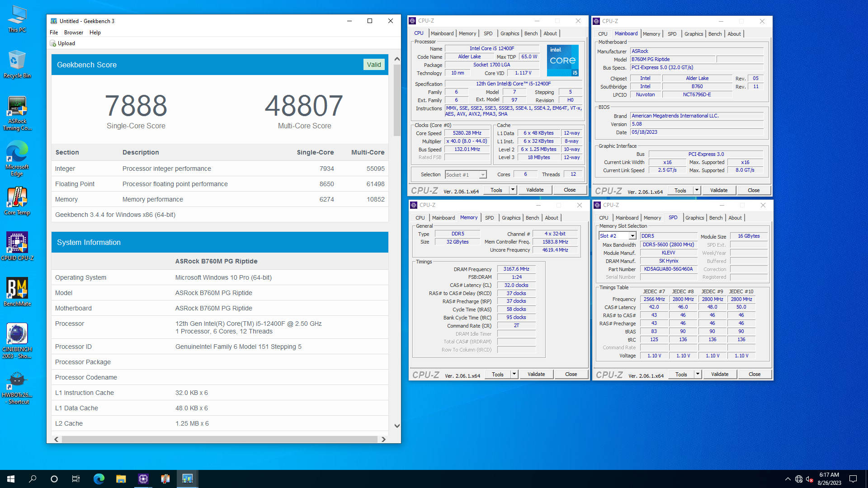868x488 pixels.
Task: Expand Tools dropdown arrow in Mainboard window
Action: click(x=697, y=190)
